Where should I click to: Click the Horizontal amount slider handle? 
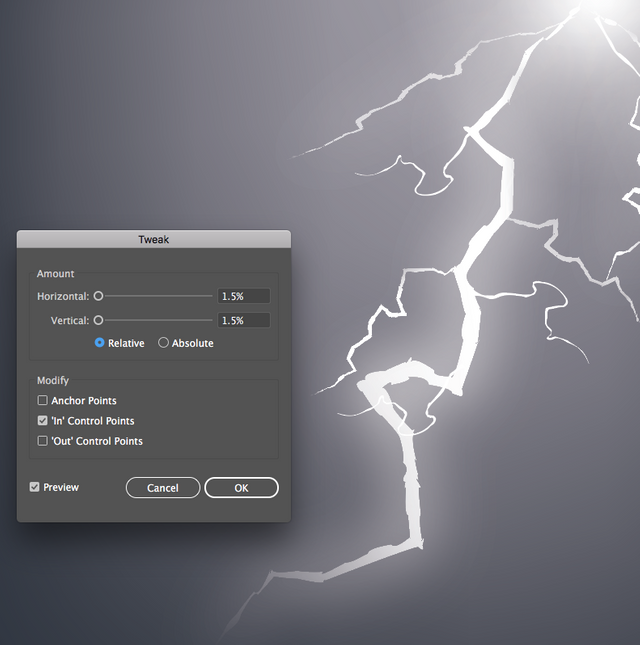click(98, 296)
